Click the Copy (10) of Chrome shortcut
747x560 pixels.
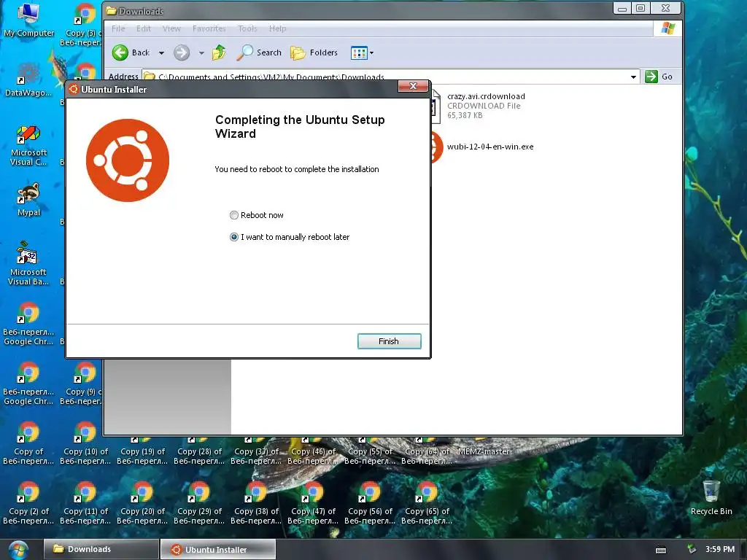coord(85,444)
